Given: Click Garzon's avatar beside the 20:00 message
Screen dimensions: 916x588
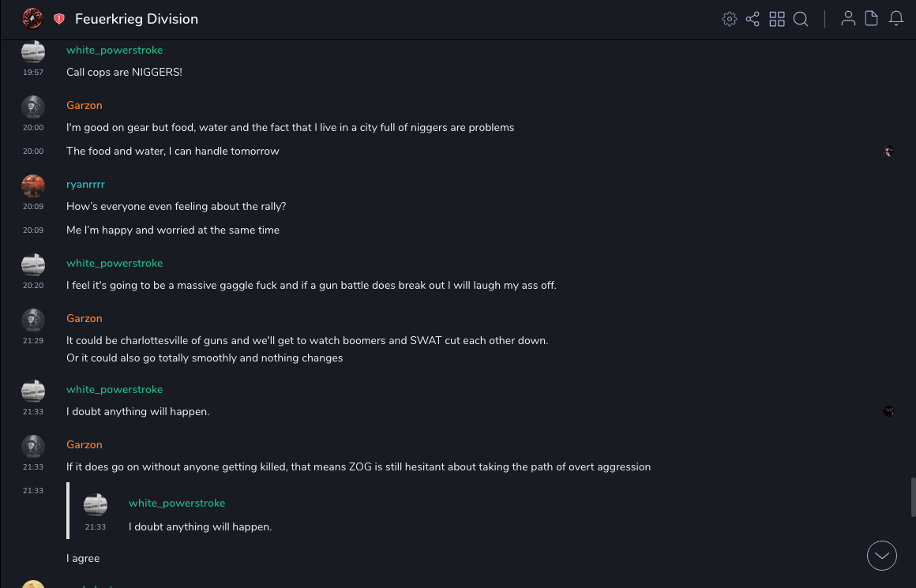Looking at the screenshot, I should [33, 107].
